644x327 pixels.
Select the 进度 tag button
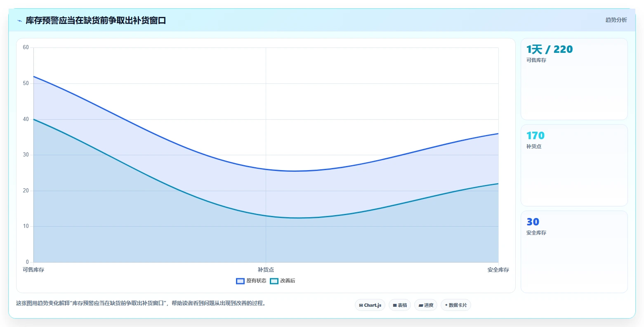426,305
